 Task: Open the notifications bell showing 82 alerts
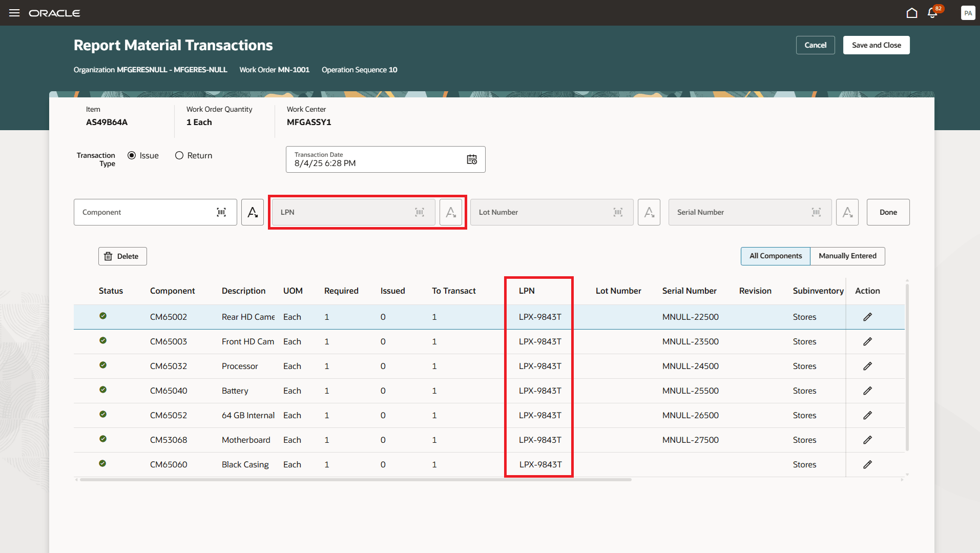coord(932,13)
